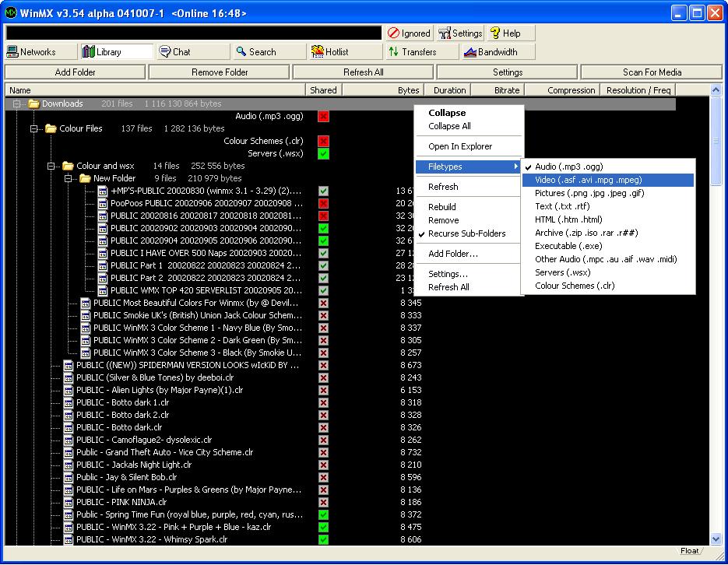
Task: Collapse the New Folder tree node
Action: click(69, 178)
